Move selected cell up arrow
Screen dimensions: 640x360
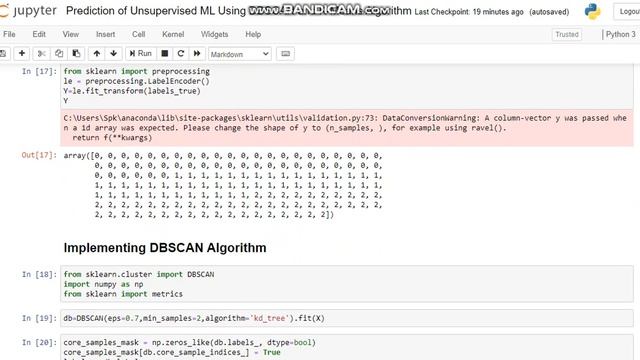point(97,53)
